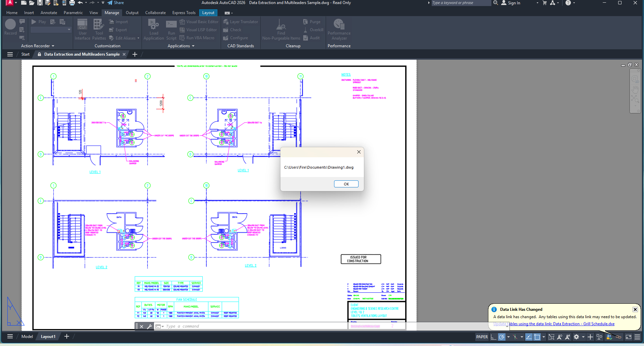The height and width of the screenshot is (346, 644).
Task: Open the Undo history dropdown arrow
Action: point(86,3)
